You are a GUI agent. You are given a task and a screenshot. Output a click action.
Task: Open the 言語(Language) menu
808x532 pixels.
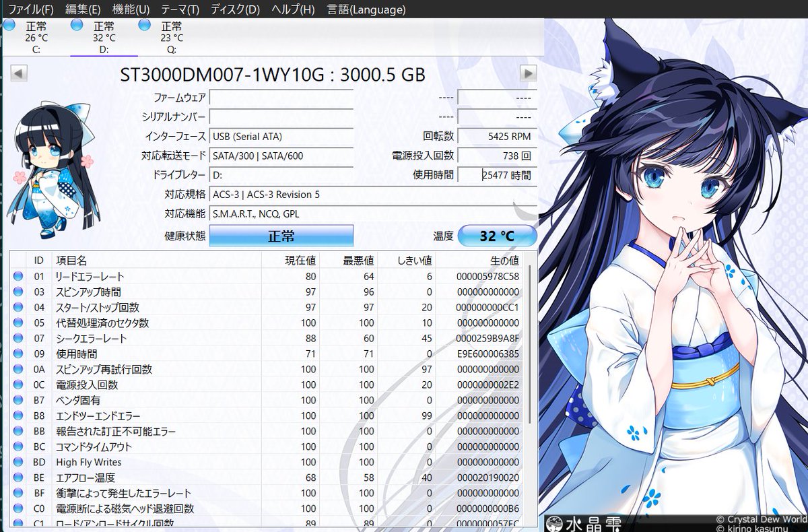coord(366,9)
